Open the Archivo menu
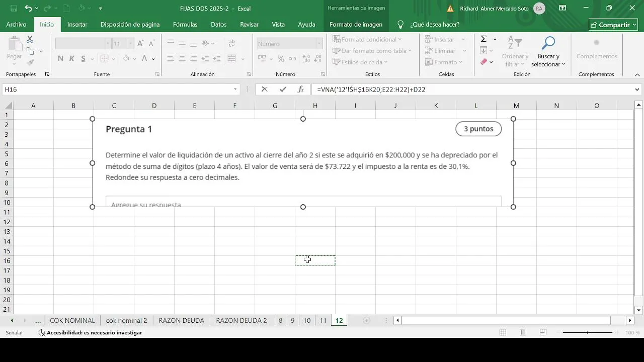The image size is (644, 362). click(x=16, y=24)
